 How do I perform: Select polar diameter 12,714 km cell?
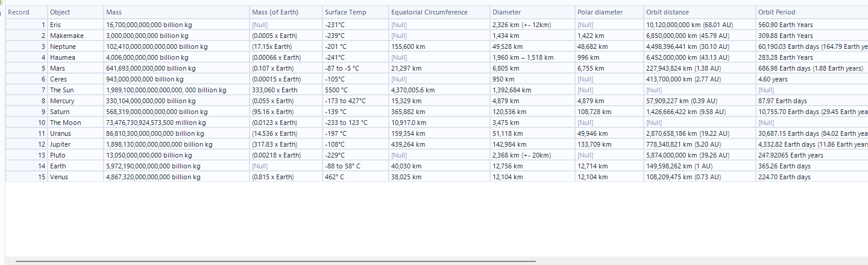click(609, 166)
